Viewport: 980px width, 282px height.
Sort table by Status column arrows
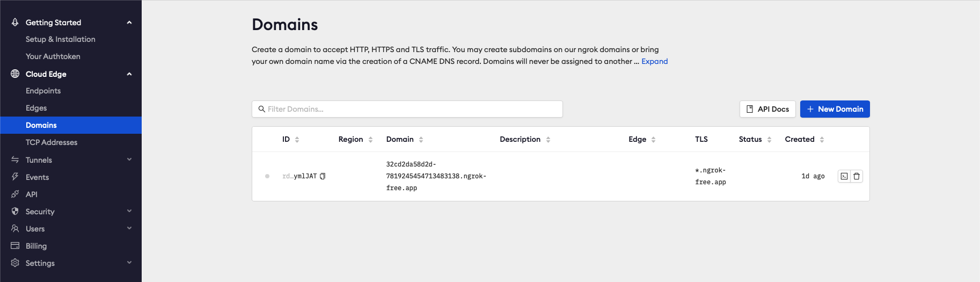tap(769, 140)
